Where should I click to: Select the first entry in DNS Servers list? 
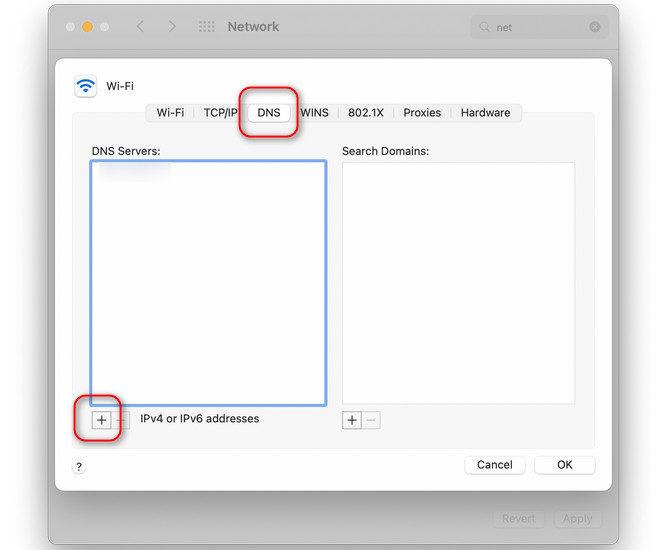(x=135, y=171)
